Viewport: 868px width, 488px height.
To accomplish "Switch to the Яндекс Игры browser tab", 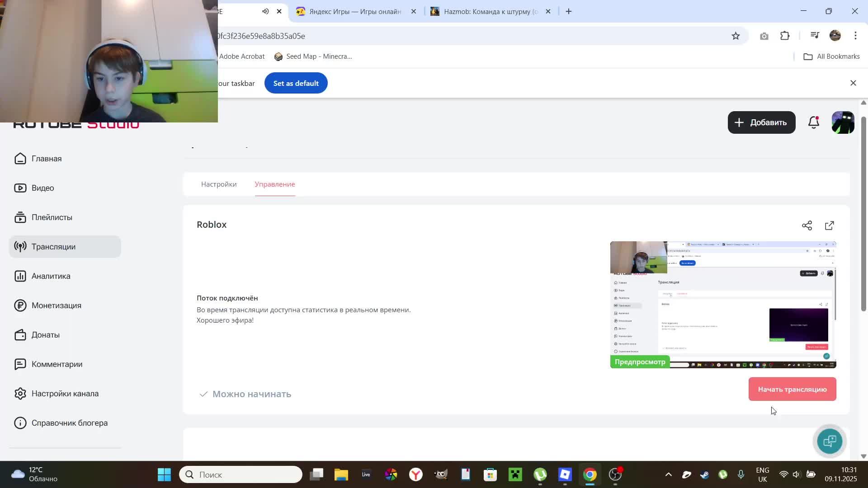I will pos(355,11).
